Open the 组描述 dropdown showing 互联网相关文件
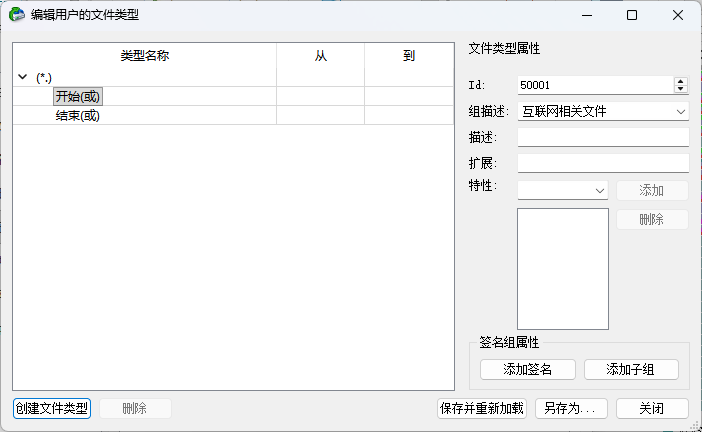 pos(603,111)
